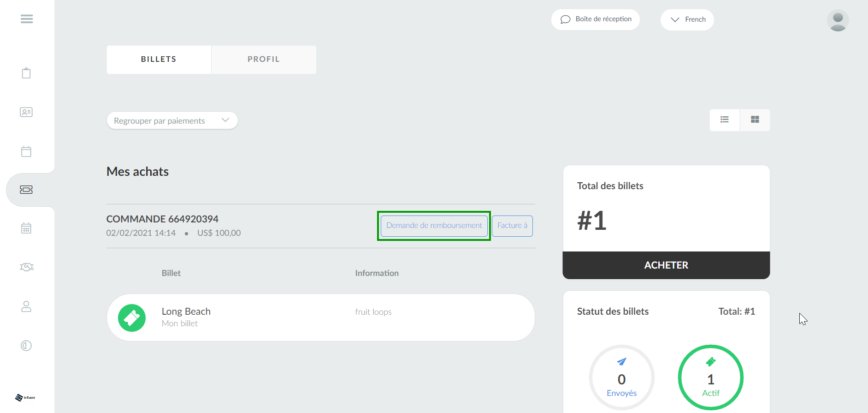Open the clipboard icon in sidebar

point(26,73)
